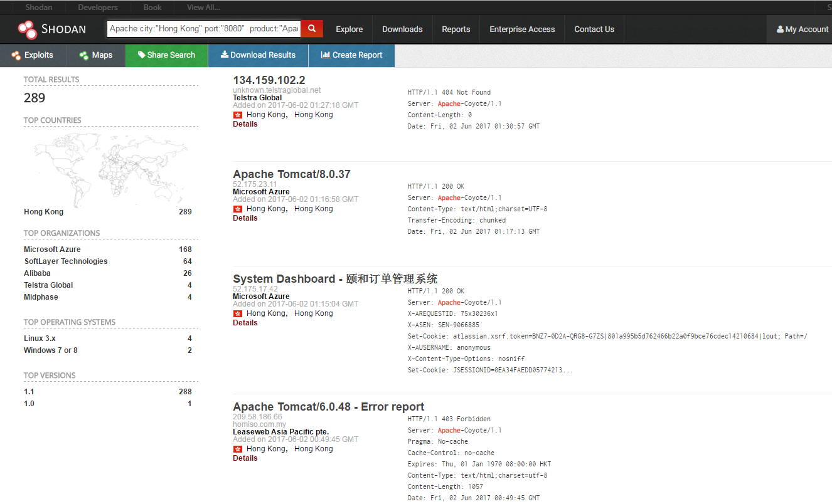This screenshot has width=832, height=504.
Task: Open Enterprise Access page
Action: (522, 29)
